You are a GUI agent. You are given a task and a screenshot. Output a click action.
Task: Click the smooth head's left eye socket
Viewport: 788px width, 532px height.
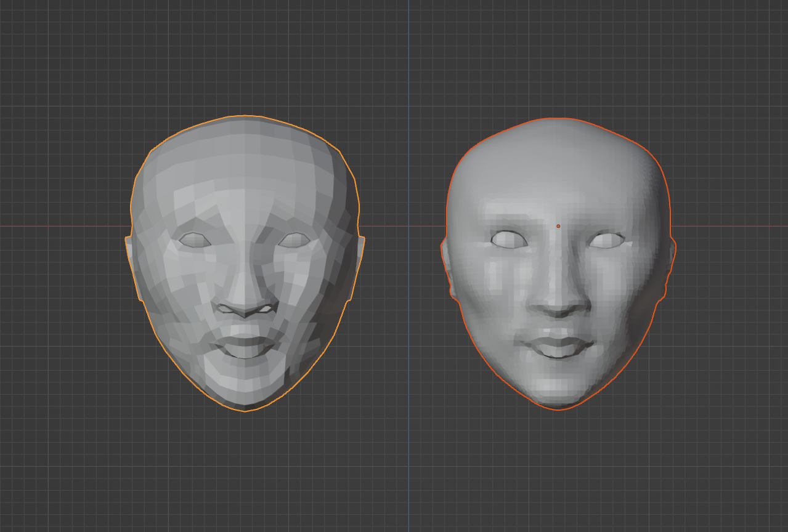(x=510, y=239)
